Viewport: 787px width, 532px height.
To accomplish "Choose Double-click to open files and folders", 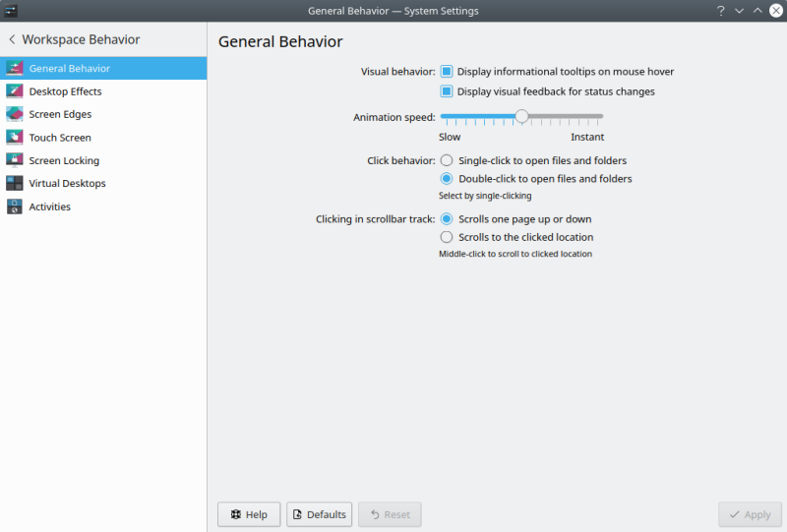I will [447, 179].
